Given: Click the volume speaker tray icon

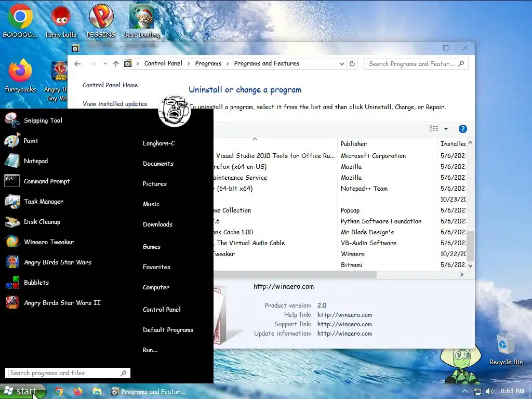Looking at the screenshot, I should pyautogui.click(x=489, y=391).
